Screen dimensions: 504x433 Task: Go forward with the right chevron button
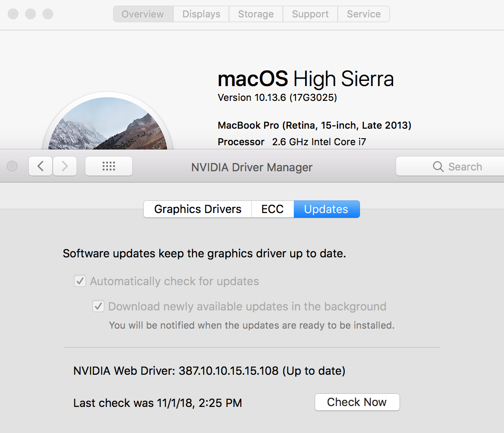click(x=65, y=166)
